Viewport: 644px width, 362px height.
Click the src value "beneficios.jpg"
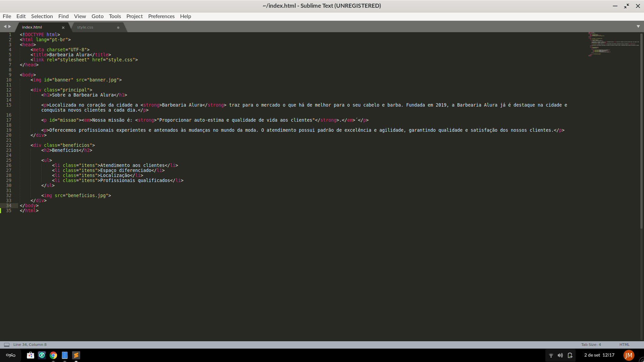pos(87,195)
